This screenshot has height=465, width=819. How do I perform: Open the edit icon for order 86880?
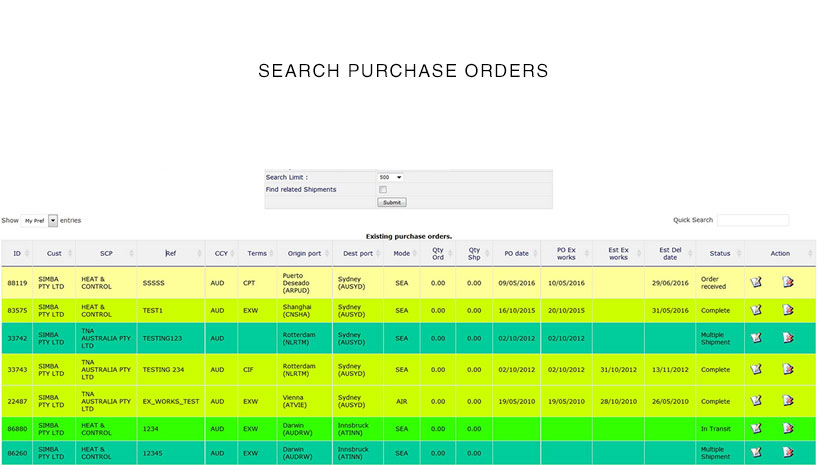click(756, 428)
